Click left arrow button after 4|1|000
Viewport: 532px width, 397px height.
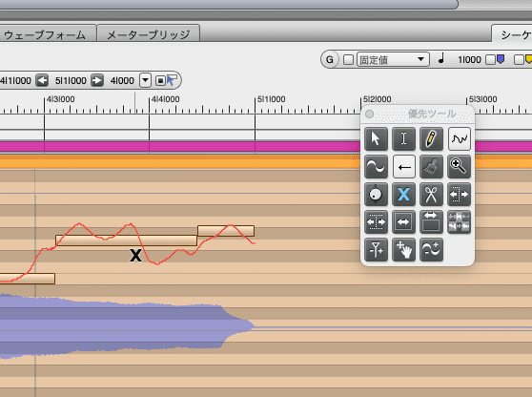point(42,80)
